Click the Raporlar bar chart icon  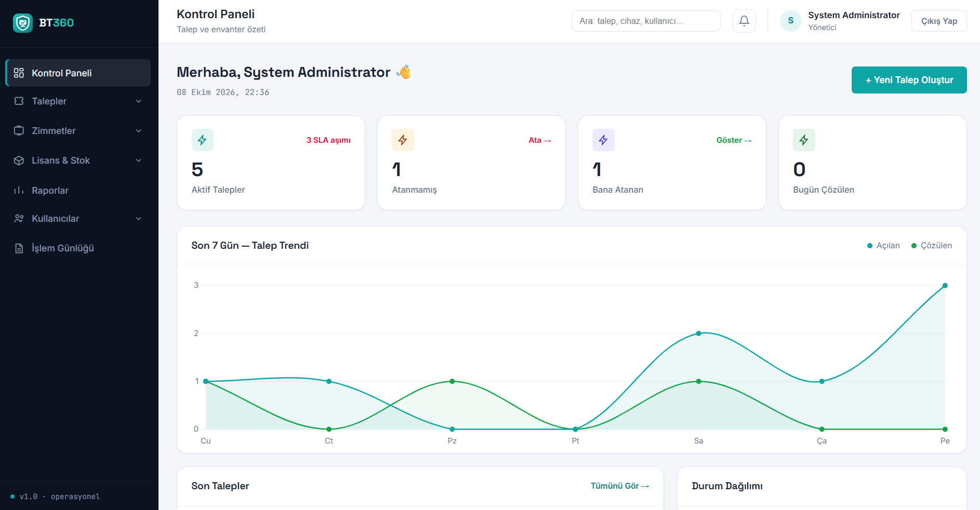19,190
